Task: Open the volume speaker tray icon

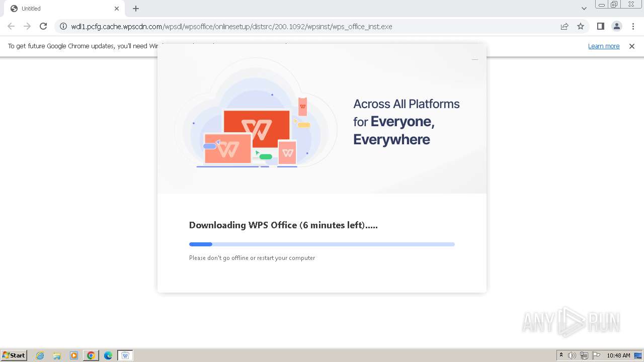Action: tap(572, 355)
